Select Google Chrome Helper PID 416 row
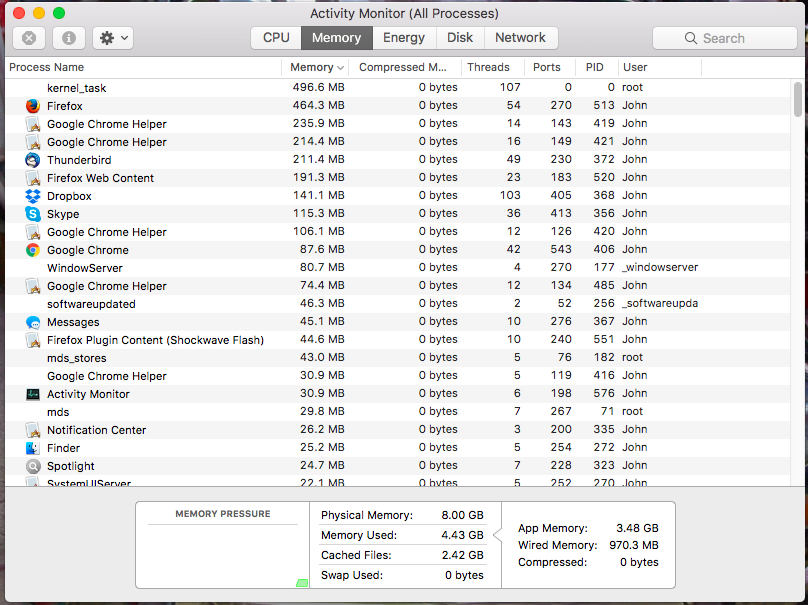This screenshot has width=808, height=605. pyautogui.click(x=397, y=376)
